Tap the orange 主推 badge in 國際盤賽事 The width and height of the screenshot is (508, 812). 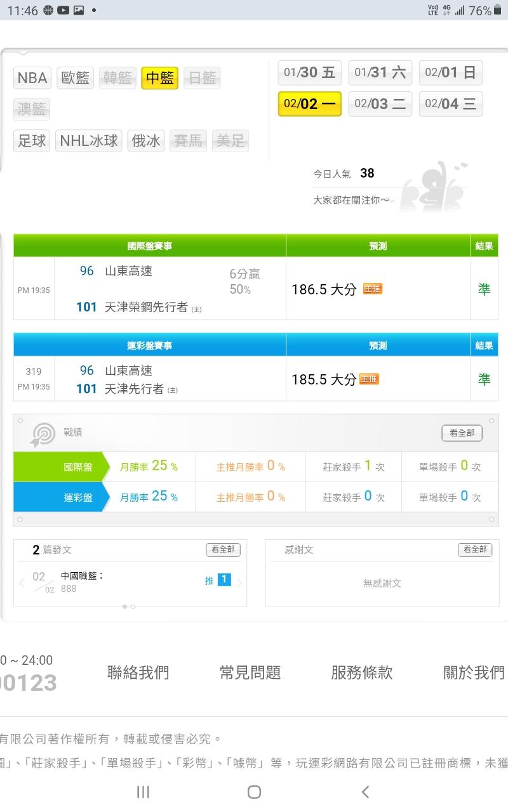373,289
